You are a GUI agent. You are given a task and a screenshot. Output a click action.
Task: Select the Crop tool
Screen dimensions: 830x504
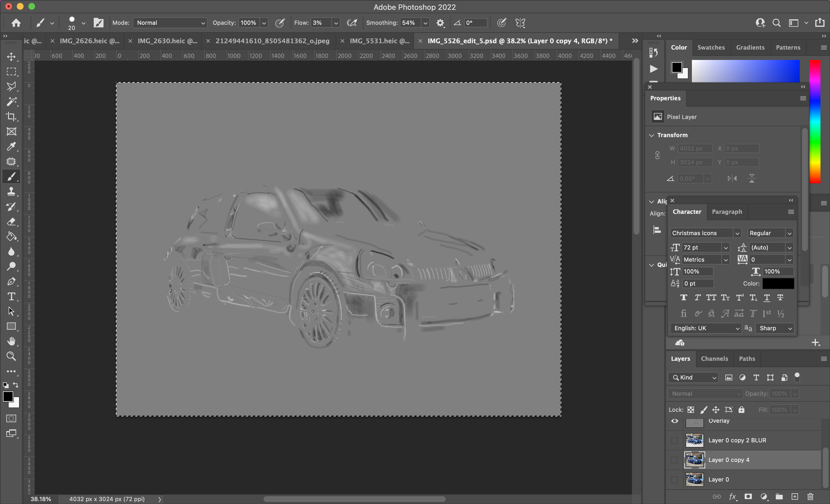click(x=12, y=116)
